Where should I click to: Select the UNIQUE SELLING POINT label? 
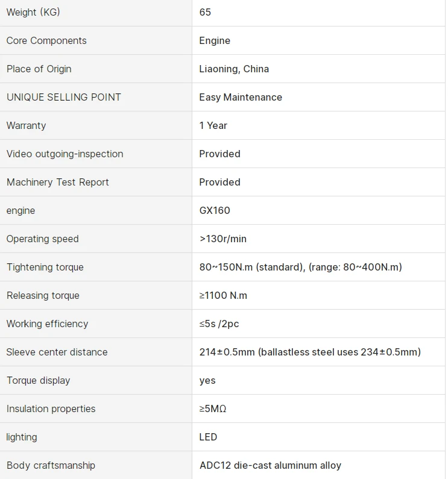click(64, 97)
